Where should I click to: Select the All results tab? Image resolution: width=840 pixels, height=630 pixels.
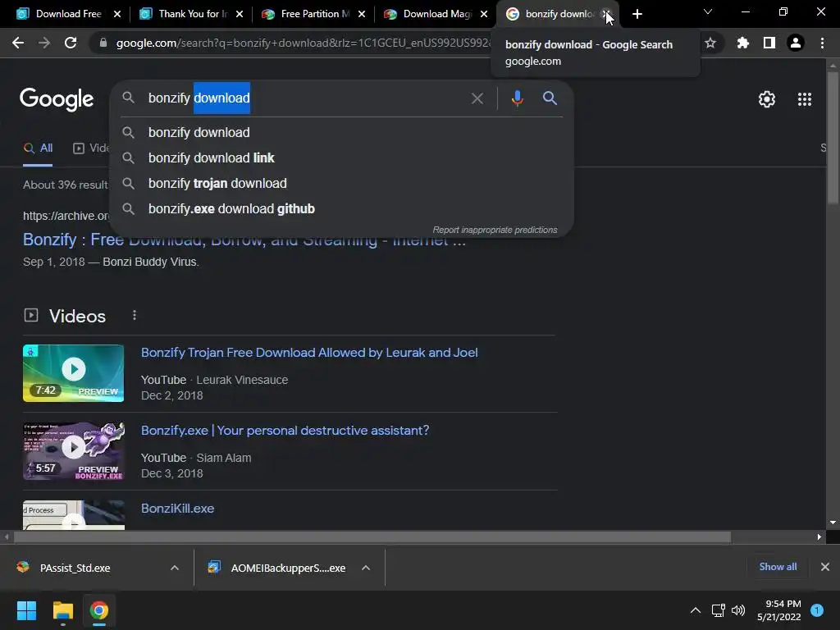[x=38, y=148]
